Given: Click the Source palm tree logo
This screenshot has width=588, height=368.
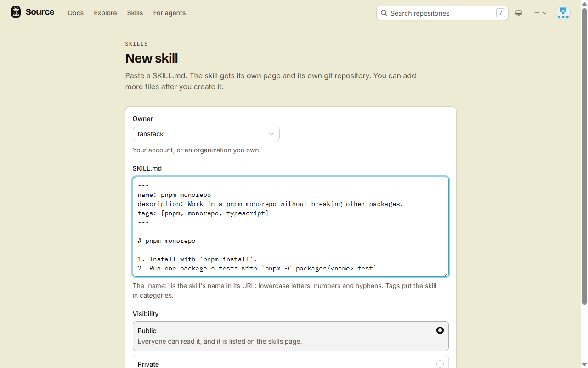Looking at the screenshot, I should click(16, 12).
